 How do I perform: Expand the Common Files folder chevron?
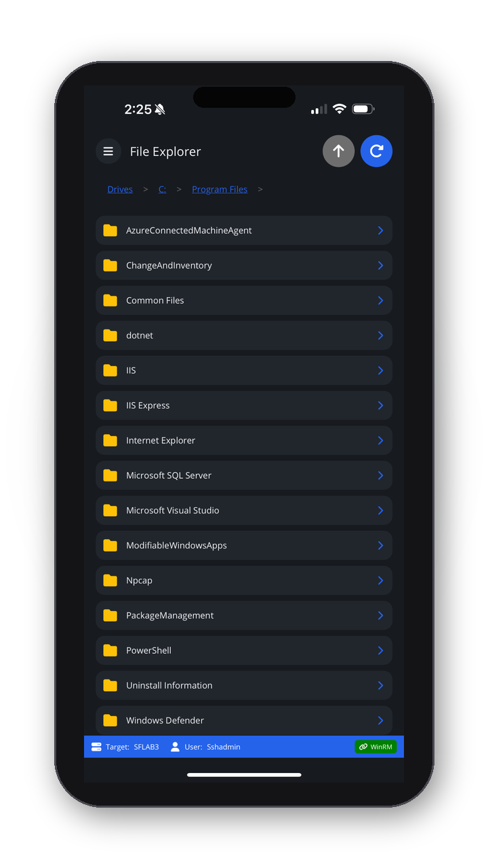click(x=382, y=300)
